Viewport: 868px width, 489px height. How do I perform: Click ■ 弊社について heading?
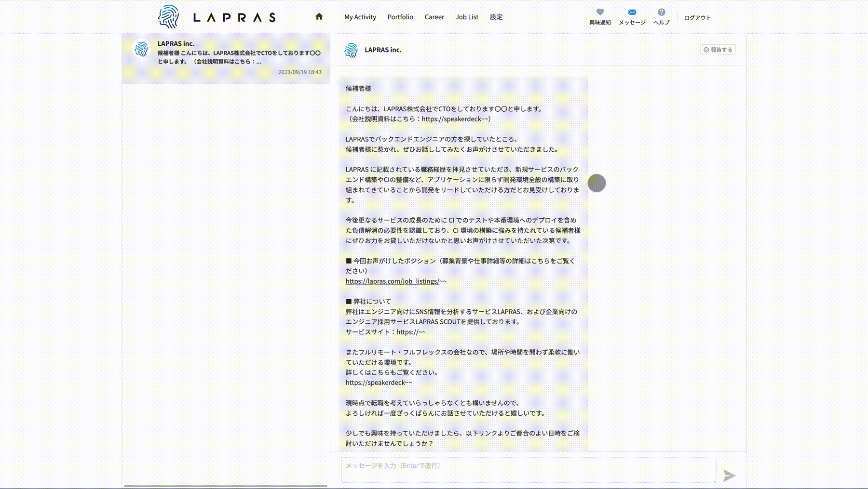[368, 302]
